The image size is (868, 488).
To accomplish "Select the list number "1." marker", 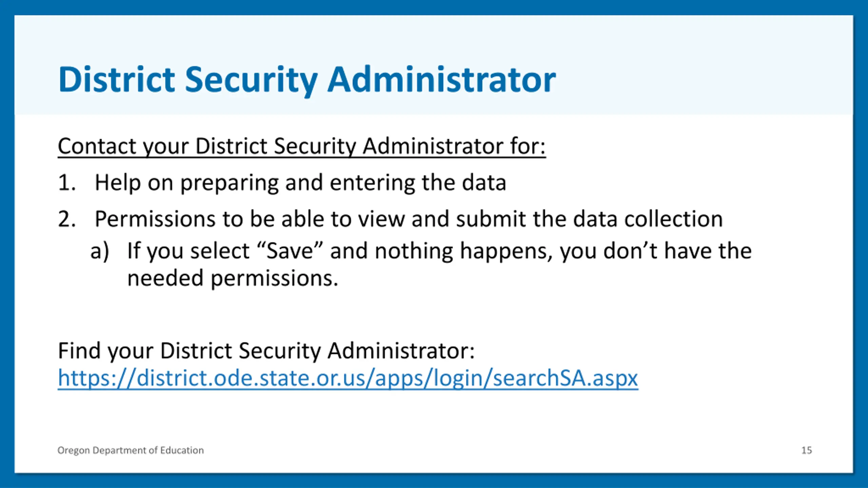I will pos(66,183).
